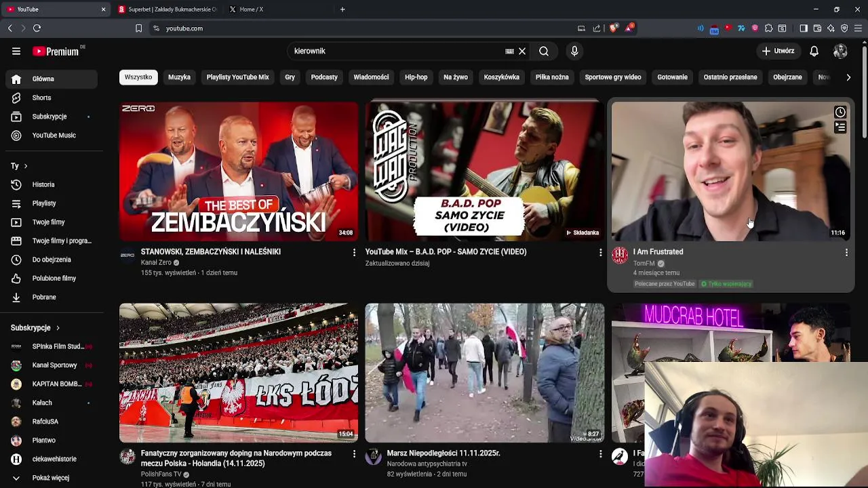The width and height of the screenshot is (868, 488).
Task: Play the Zembaczyński thumbnail video
Action: (239, 171)
